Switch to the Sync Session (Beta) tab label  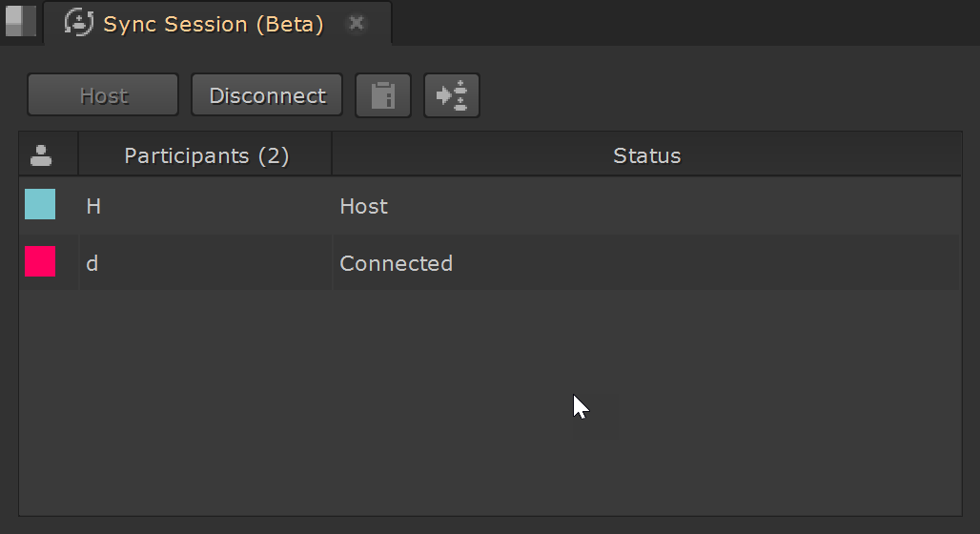click(x=213, y=24)
